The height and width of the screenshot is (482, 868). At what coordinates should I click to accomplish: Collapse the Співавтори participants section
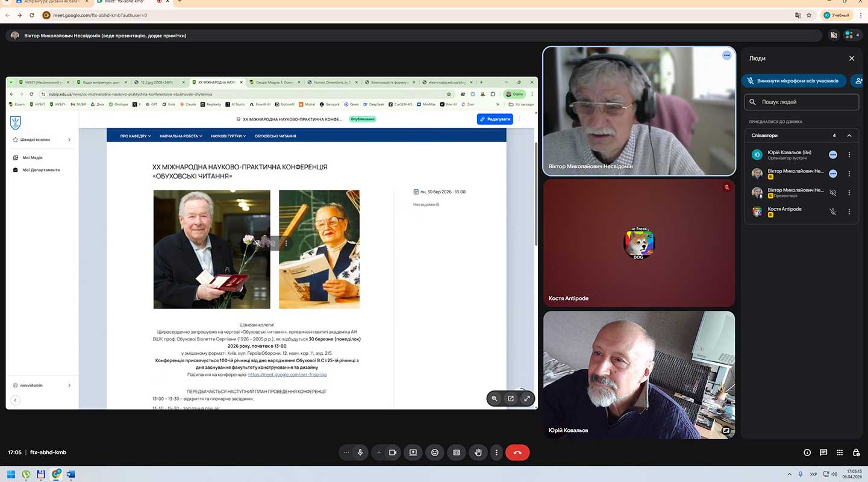pos(849,136)
